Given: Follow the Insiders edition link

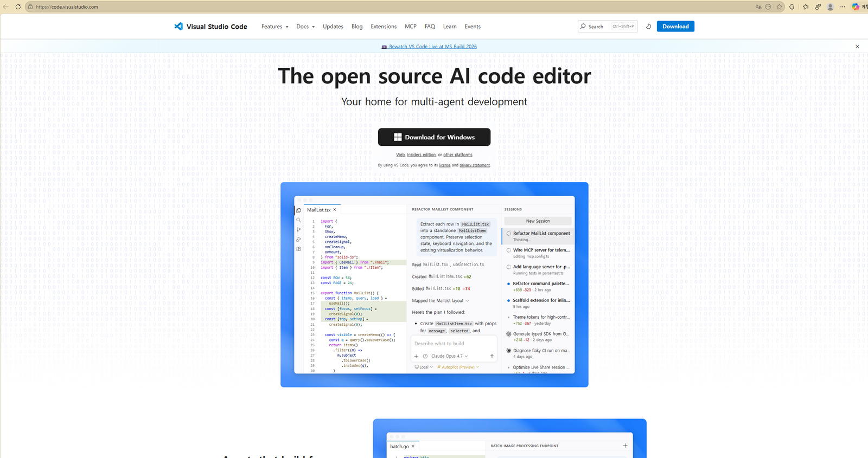Looking at the screenshot, I should pos(422,155).
